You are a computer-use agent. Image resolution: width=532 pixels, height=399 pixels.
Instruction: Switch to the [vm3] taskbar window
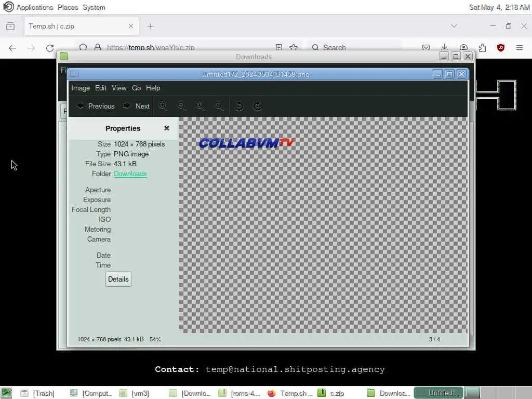tap(134, 393)
